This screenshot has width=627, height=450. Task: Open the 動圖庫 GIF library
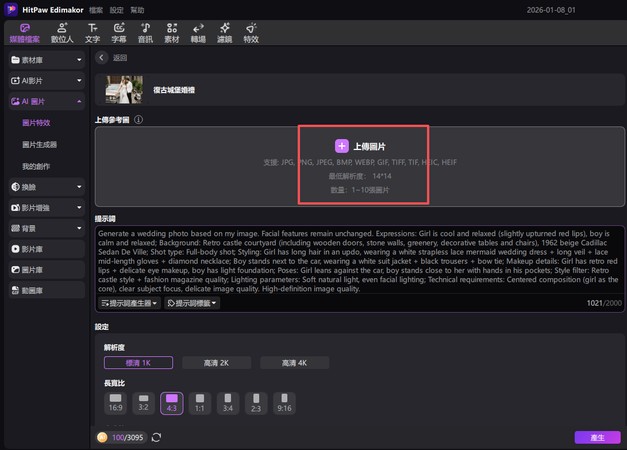click(47, 290)
